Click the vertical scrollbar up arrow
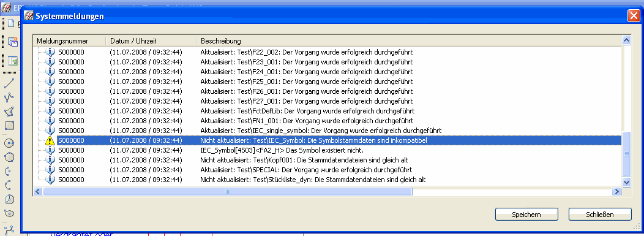The width and height of the screenshot is (644, 236). (626, 40)
